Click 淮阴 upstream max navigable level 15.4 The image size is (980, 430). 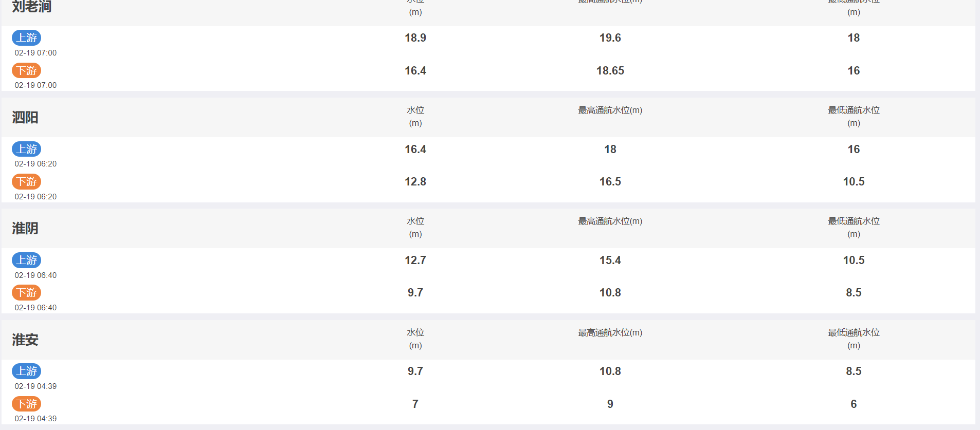pos(610,260)
